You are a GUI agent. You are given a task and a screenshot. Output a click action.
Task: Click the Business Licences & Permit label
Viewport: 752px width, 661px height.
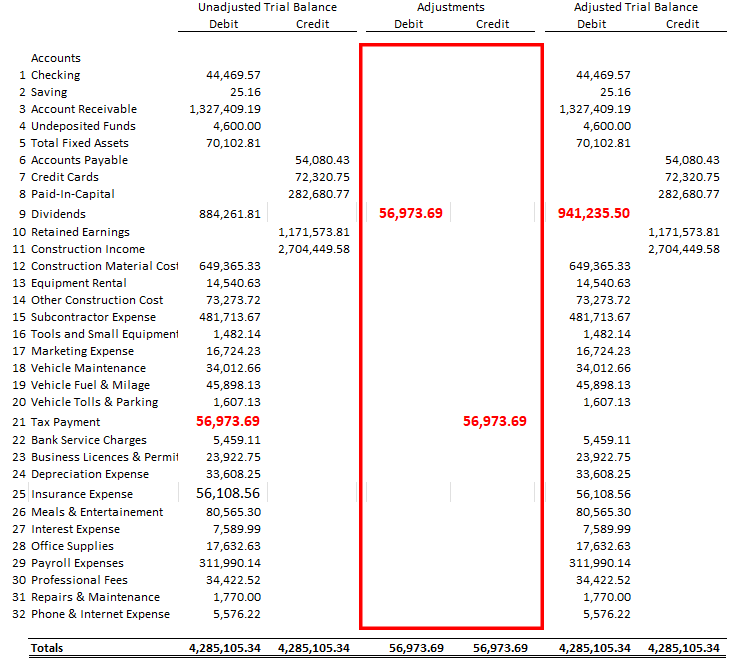coord(105,457)
